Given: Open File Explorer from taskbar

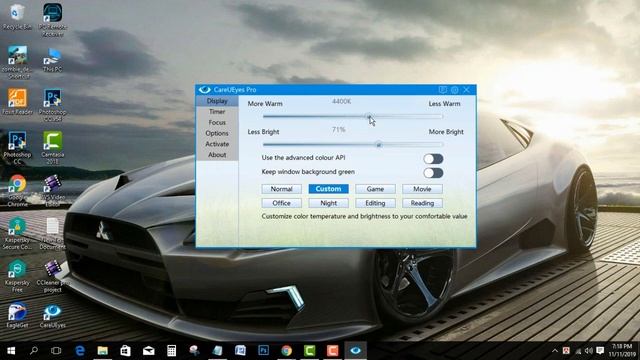Looking at the screenshot, I should (x=102, y=351).
